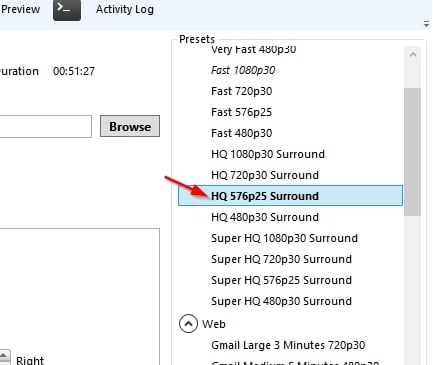Select the Fast 720p30 preset
Viewport: 433px width, 365px height.
click(242, 91)
